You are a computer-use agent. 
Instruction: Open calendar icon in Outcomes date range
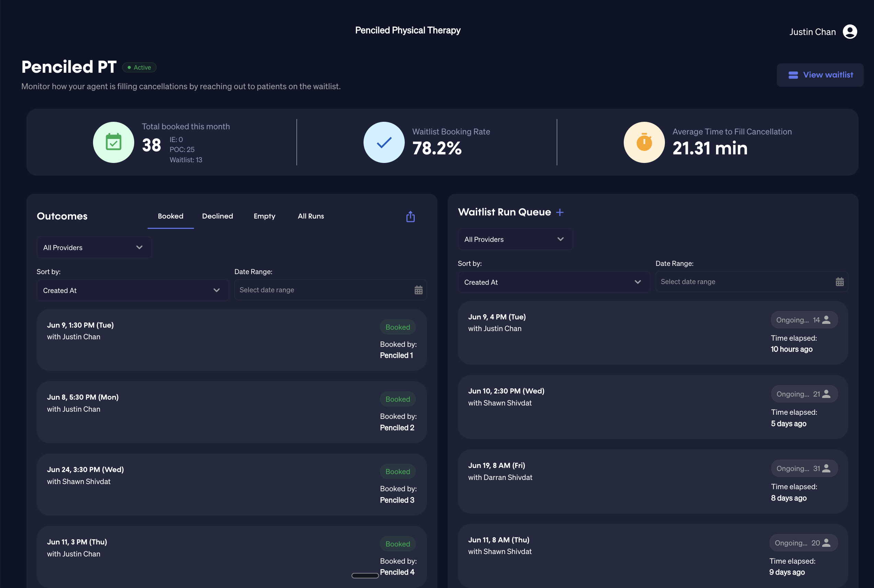pos(418,290)
